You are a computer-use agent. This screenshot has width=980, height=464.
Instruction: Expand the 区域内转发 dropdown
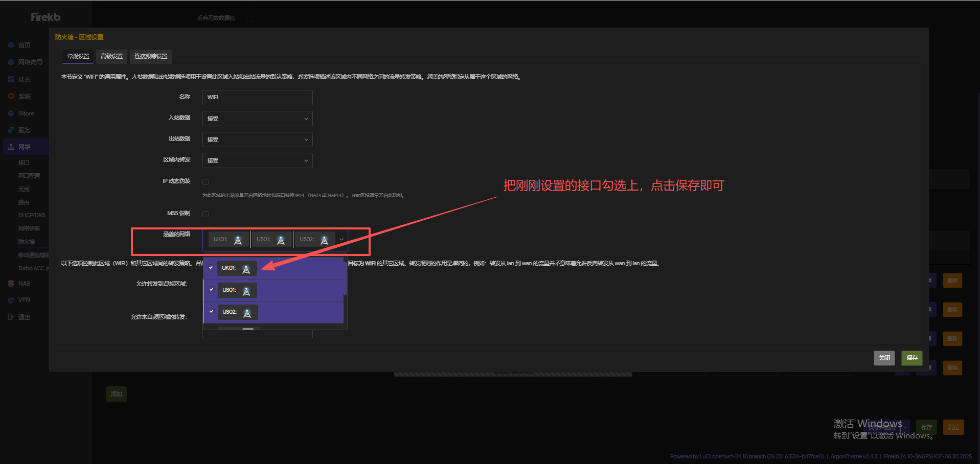[x=257, y=160]
